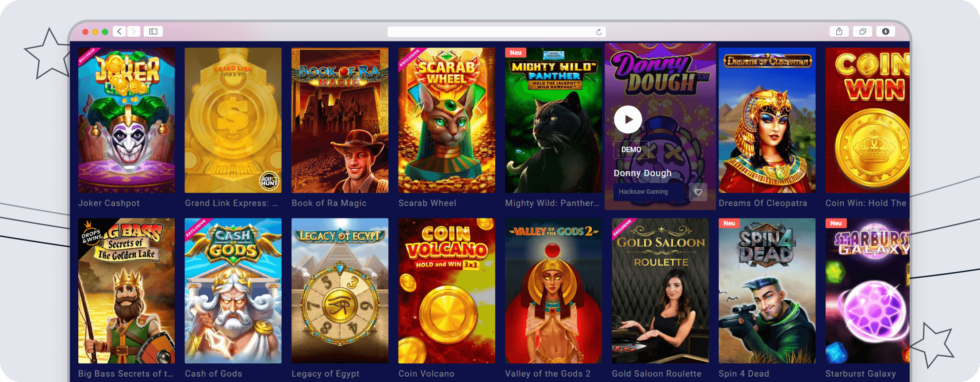Open the Starburst Galaxy game thumbnail
This screenshot has height=382, width=980.
click(x=868, y=291)
